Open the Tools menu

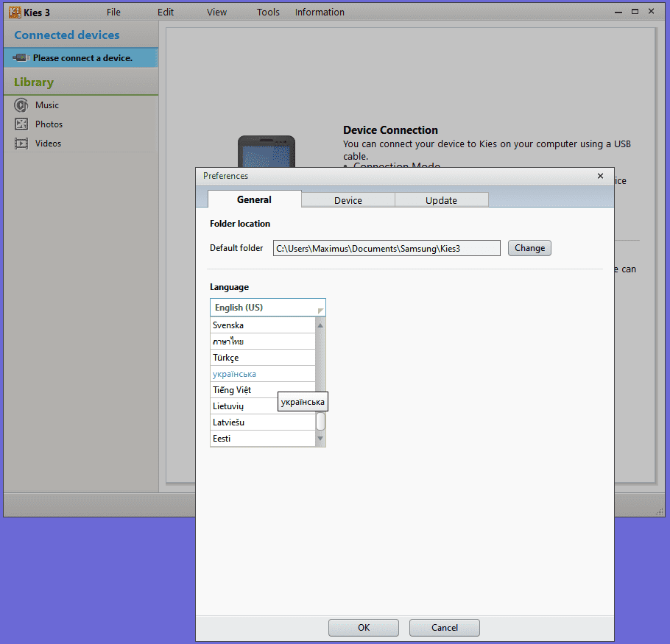pos(268,12)
